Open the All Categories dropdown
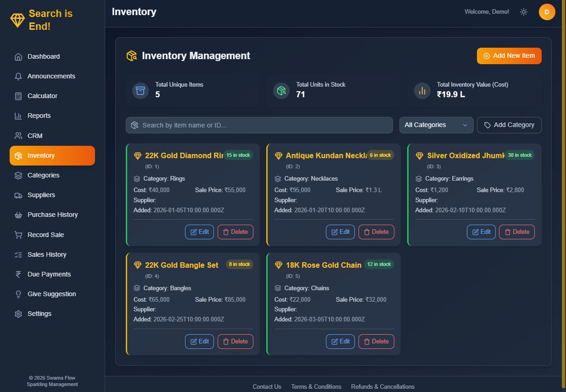 436,125
